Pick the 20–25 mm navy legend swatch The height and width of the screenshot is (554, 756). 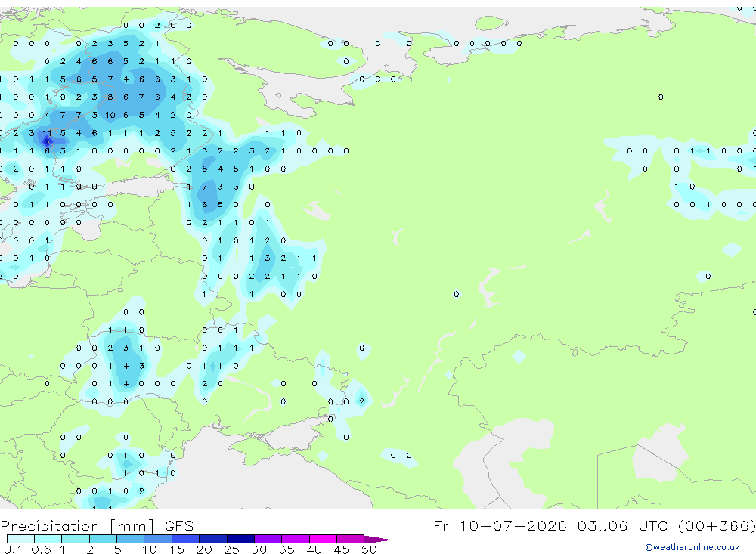[x=213, y=539]
